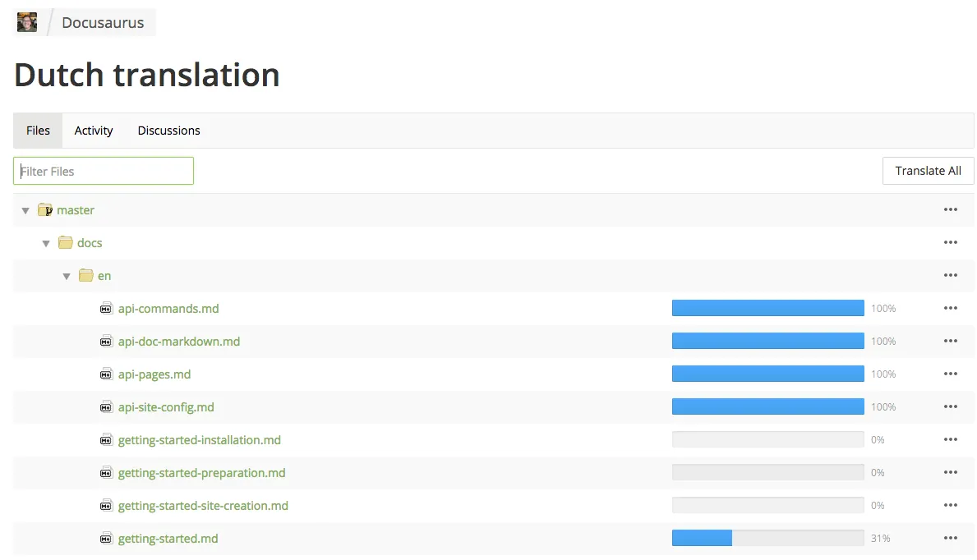Switch to the Activity tab

click(94, 131)
